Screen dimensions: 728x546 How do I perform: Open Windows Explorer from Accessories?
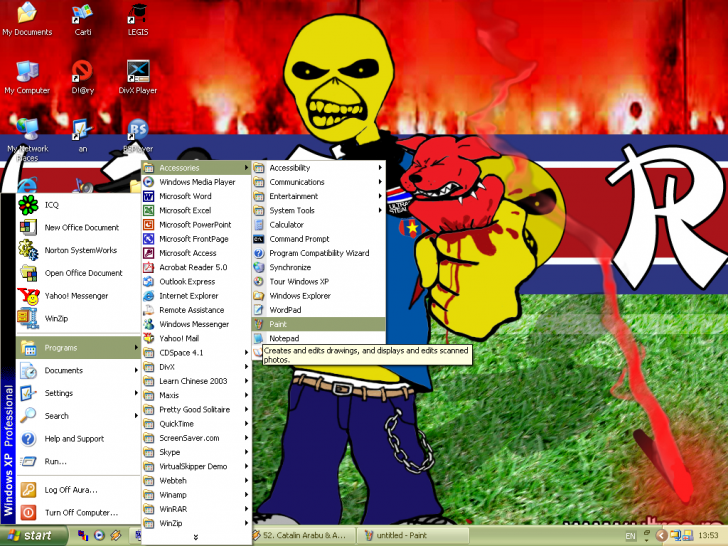click(318, 296)
